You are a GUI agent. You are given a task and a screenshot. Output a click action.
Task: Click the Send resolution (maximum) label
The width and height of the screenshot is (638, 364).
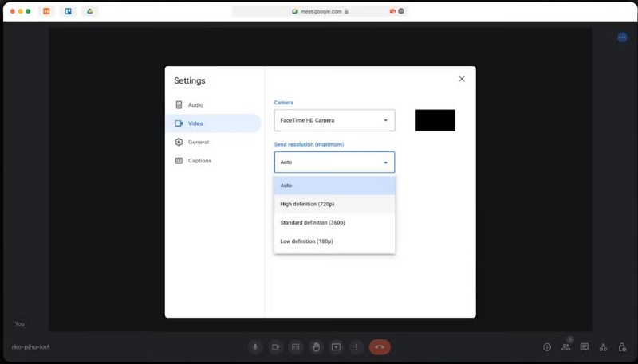coord(309,144)
